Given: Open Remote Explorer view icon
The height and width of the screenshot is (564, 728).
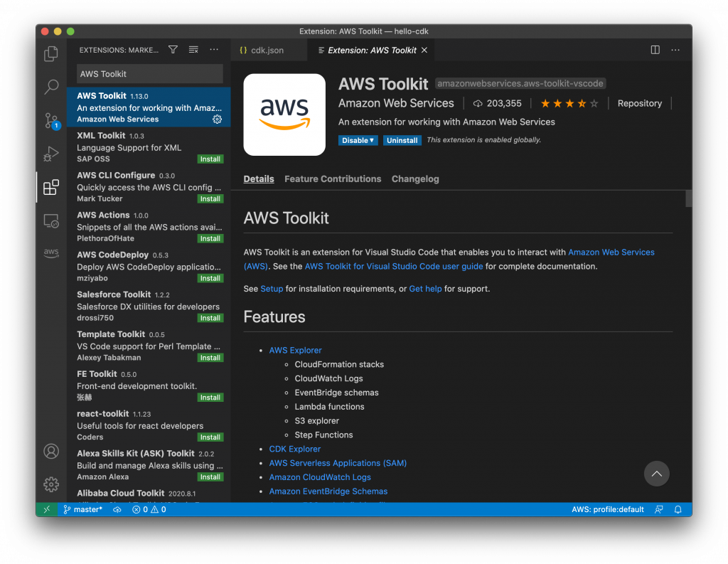Looking at the screenshot, I should coord(51,220).
